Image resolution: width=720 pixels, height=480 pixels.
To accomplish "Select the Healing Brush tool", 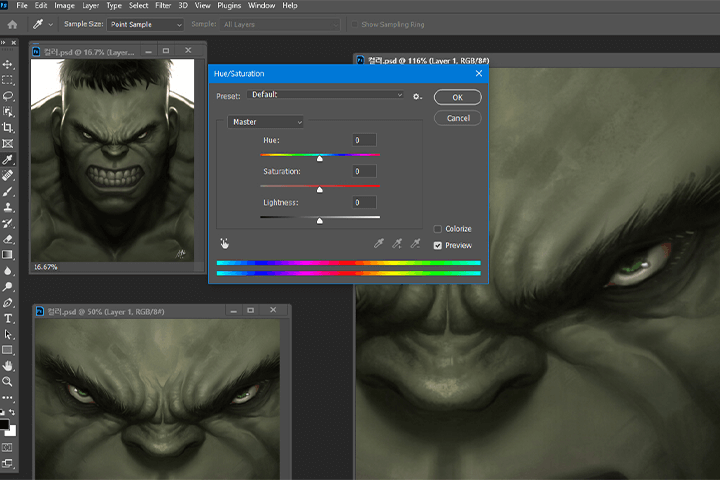I will (8, 175).
